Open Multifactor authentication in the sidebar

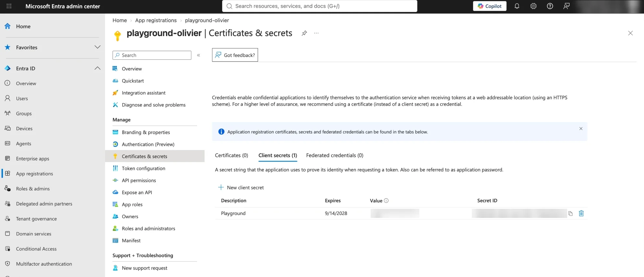[44, 264]
